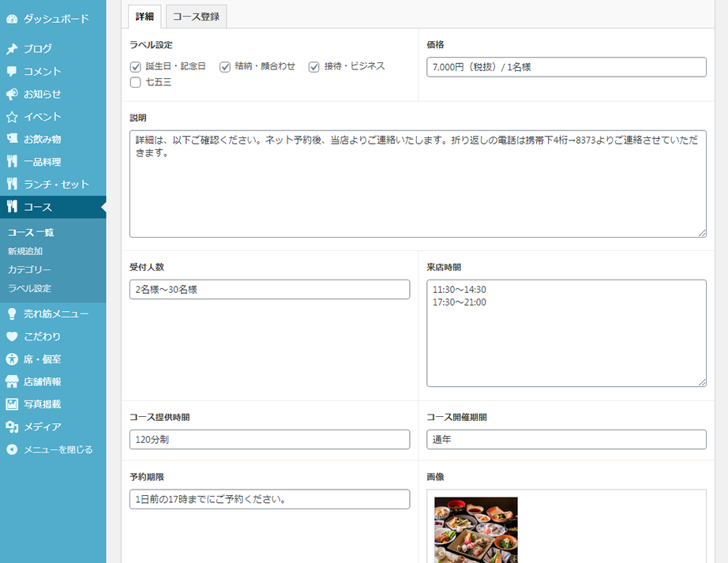The width and height of the screenshot is (728, 563).
Task: Click the 価格 input field
Action: coord(566,67)
